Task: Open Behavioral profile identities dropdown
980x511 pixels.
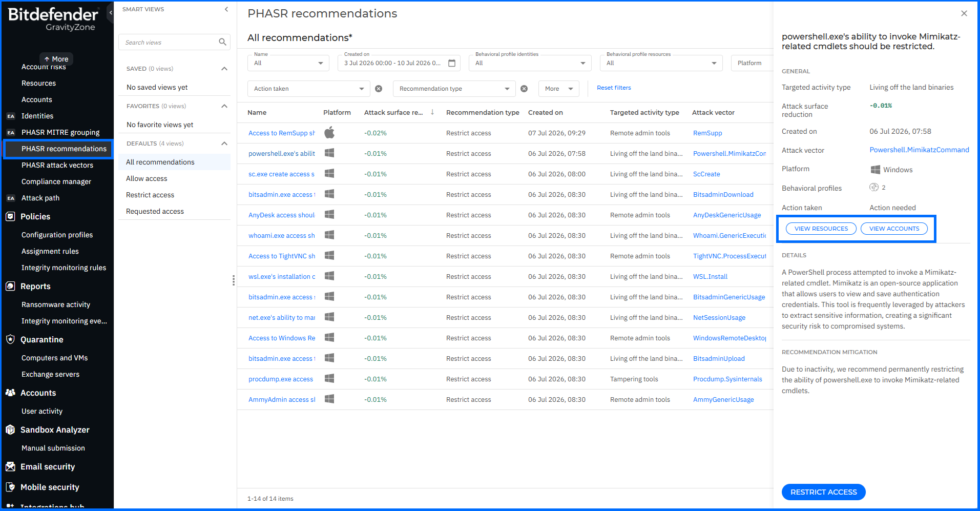Action: pos(530,63)
